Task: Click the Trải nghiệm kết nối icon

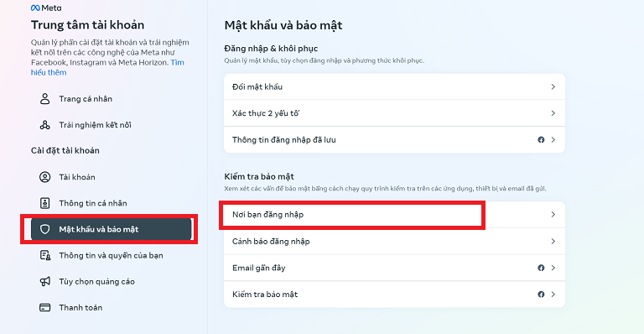Action: (x=44, y=125)
